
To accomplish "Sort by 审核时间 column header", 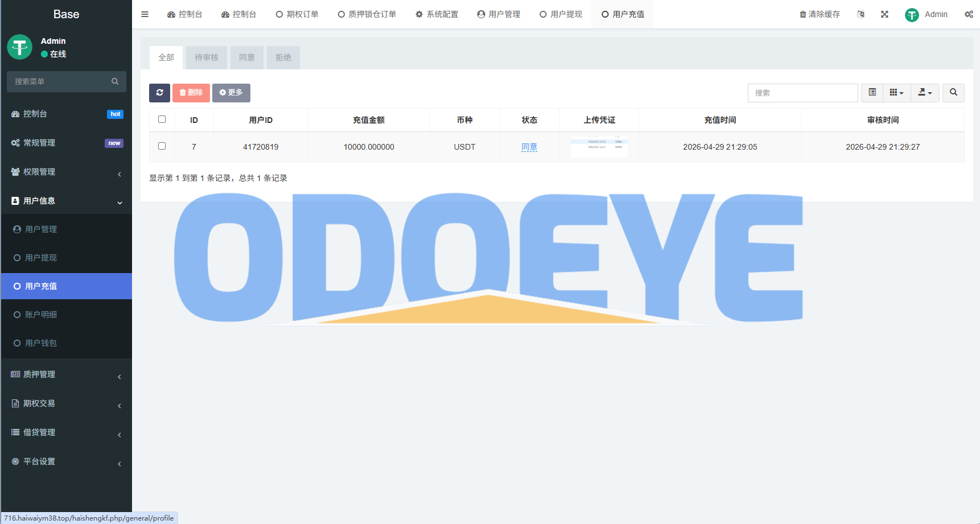I will 883,120.
